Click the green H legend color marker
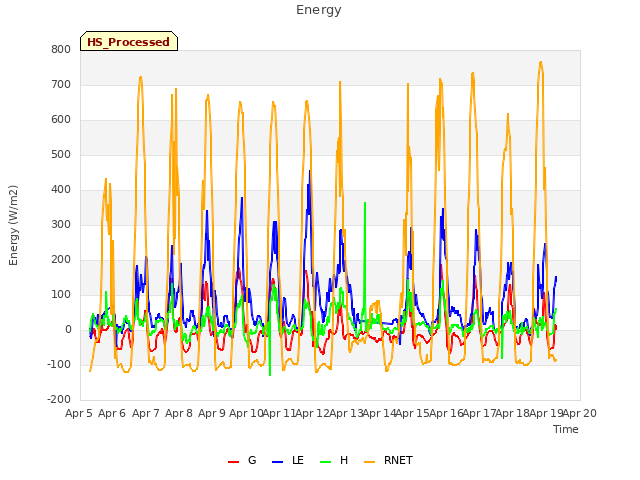Image resolution: width=640 pixels, height=480 pixels. 325,462
